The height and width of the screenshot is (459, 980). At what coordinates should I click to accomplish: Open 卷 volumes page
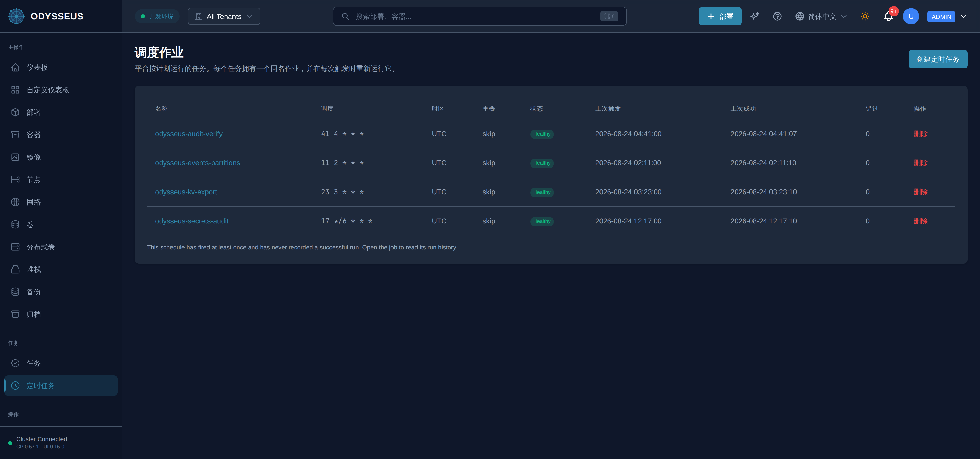(x=61, y=225)
